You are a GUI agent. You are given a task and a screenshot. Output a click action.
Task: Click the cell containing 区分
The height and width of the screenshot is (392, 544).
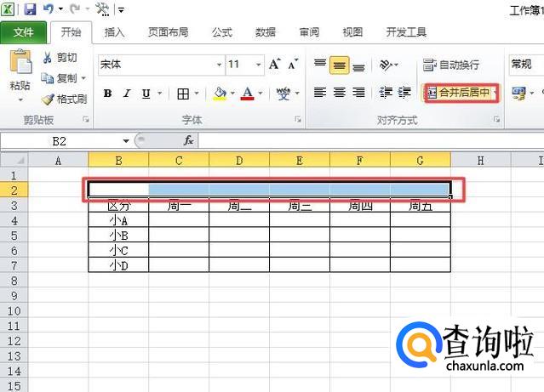(x=118, y=206)
